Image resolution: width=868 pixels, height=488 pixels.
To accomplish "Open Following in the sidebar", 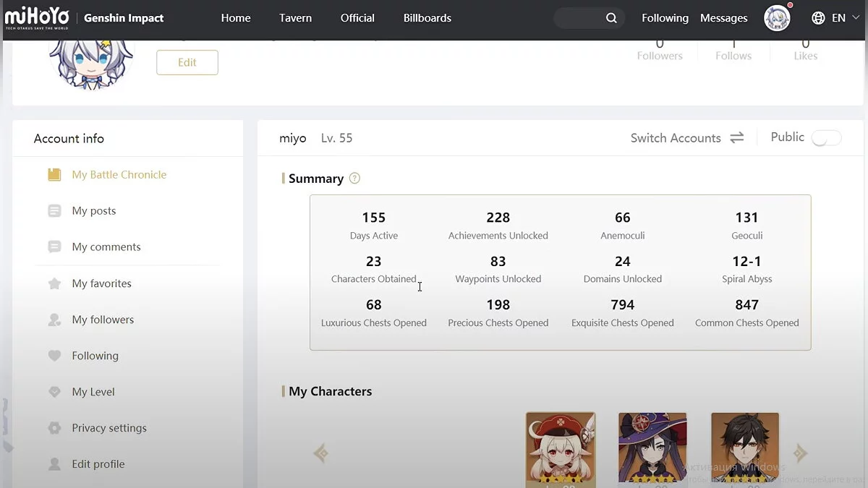I will click(x=95, y=356).
